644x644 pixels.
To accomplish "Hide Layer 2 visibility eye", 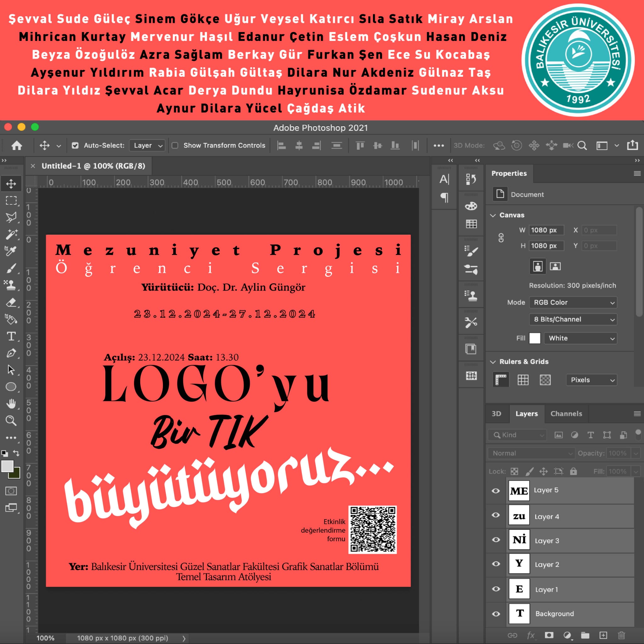I will click(496, 564).
